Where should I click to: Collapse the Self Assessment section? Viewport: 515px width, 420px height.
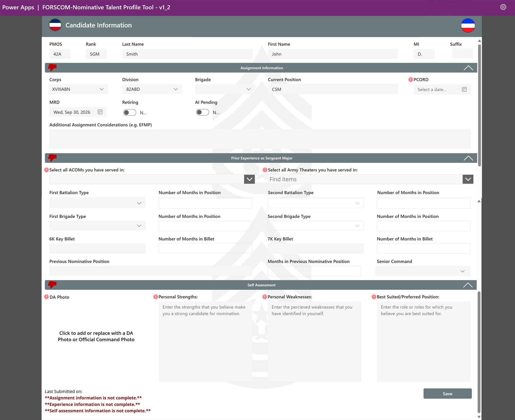[x=468, y=285]
